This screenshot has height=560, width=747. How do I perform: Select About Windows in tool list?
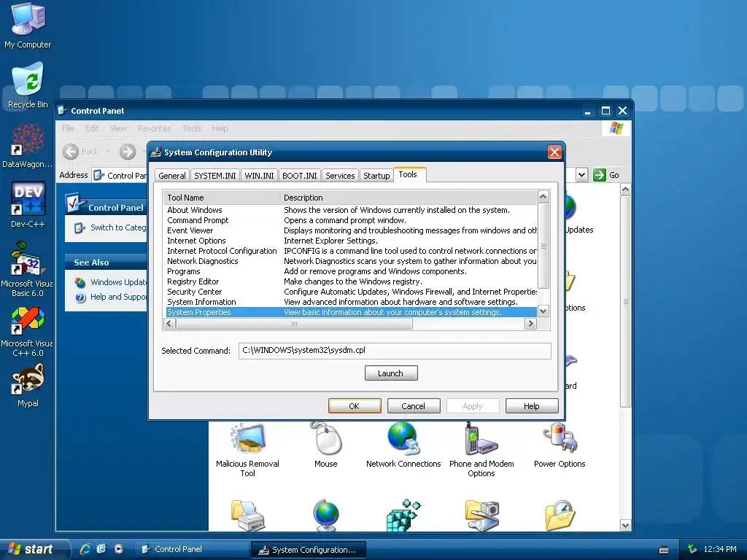pyautogui.click(x=352, y=210)
